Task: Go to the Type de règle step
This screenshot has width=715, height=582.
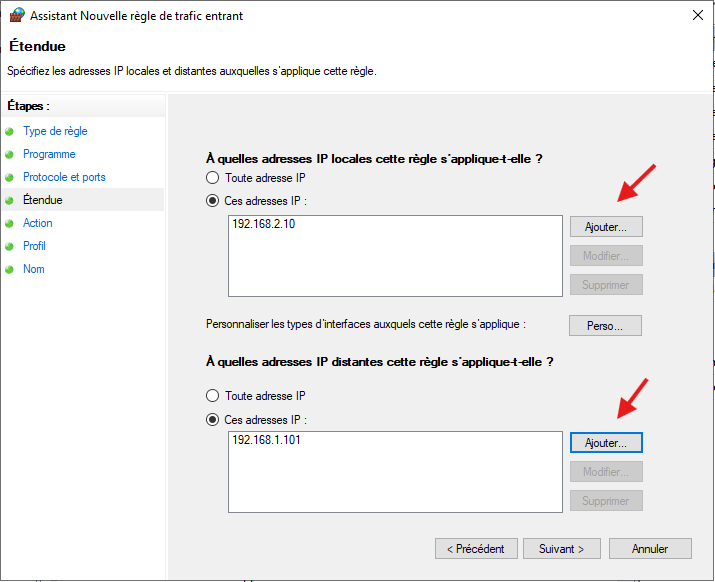Action: [x=55, y=131]
